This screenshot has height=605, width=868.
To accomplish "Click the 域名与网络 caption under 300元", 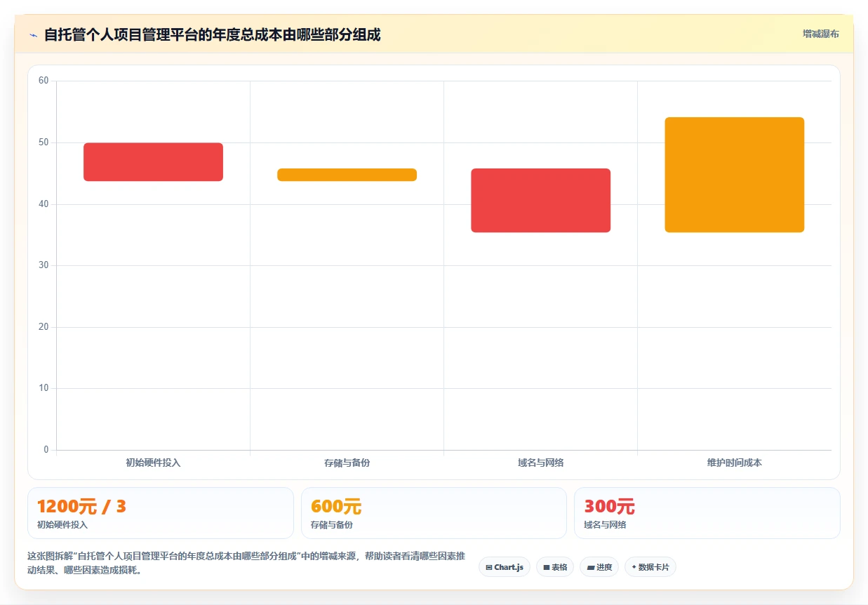I will click(x=605, y=525).
